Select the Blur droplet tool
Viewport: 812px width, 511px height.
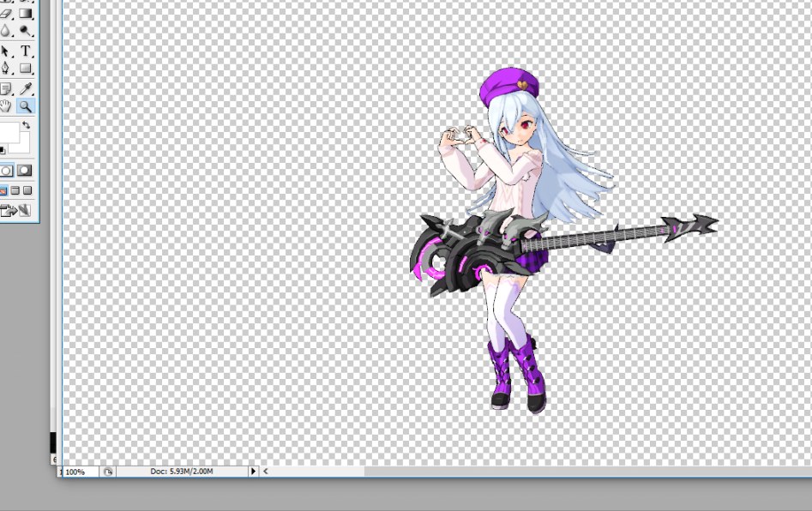tap(6, 32)
